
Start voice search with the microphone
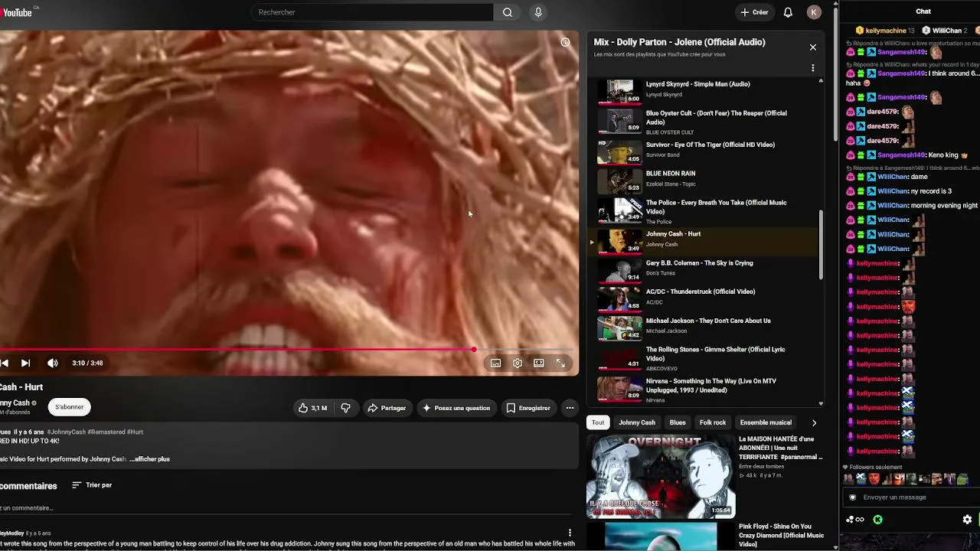[538, 12]
